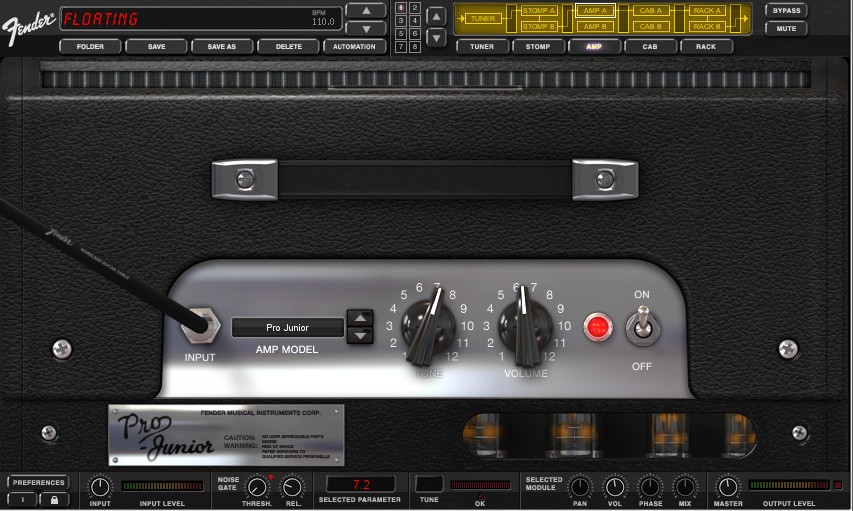Click the TUNE note display

coord(429,484)
